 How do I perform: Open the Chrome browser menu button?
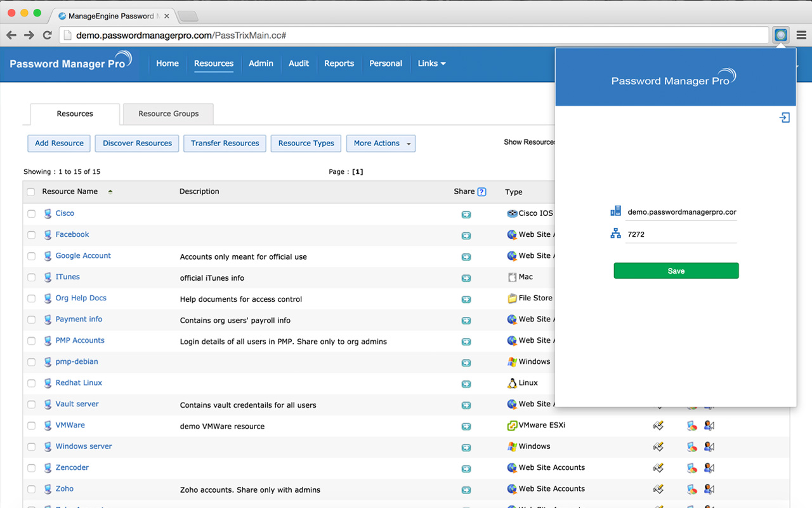click(801, 35)
